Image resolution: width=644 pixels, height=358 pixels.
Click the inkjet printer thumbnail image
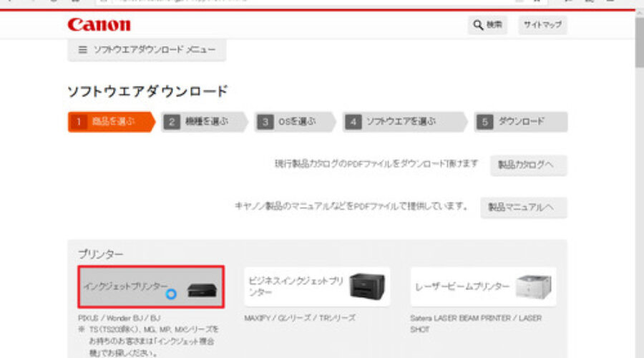pyautogui.click(x=202, y=290)
